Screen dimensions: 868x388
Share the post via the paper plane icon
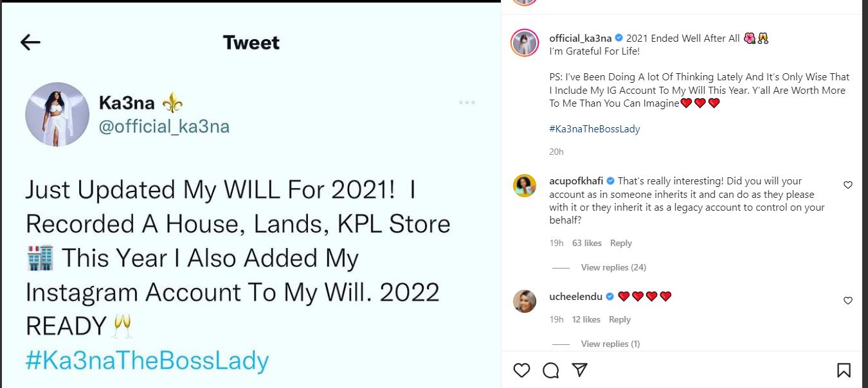pos(579,370)
